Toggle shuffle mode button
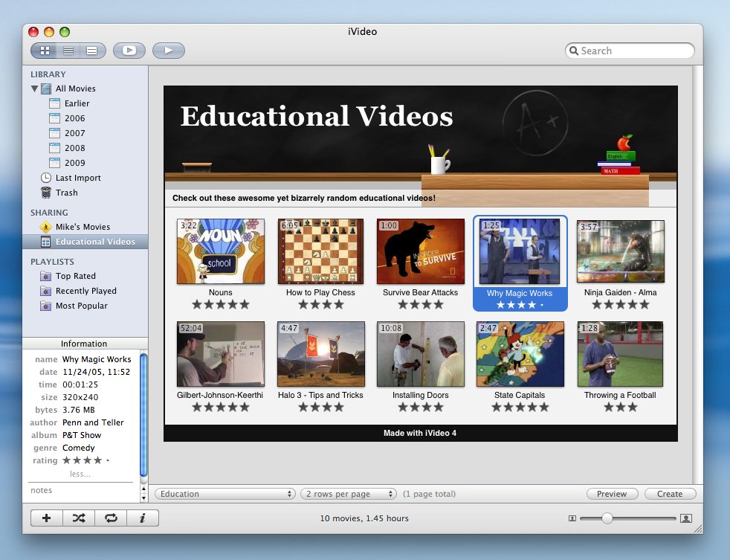 click(x=79, y=518)
